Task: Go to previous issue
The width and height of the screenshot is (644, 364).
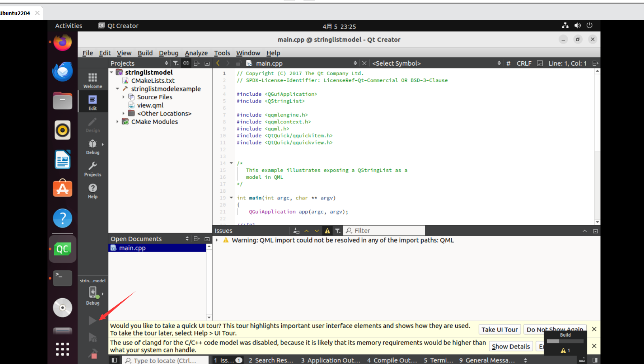Action: (x=307, y=231)
